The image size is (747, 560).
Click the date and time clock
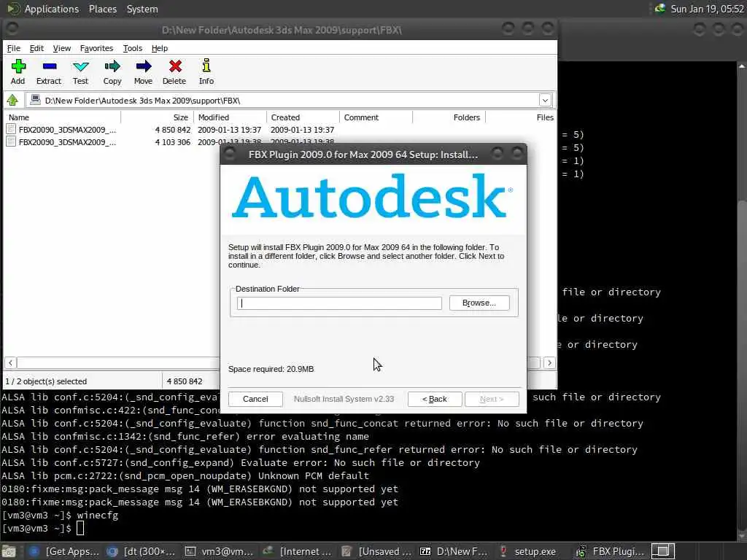click(x=707, y=9)
